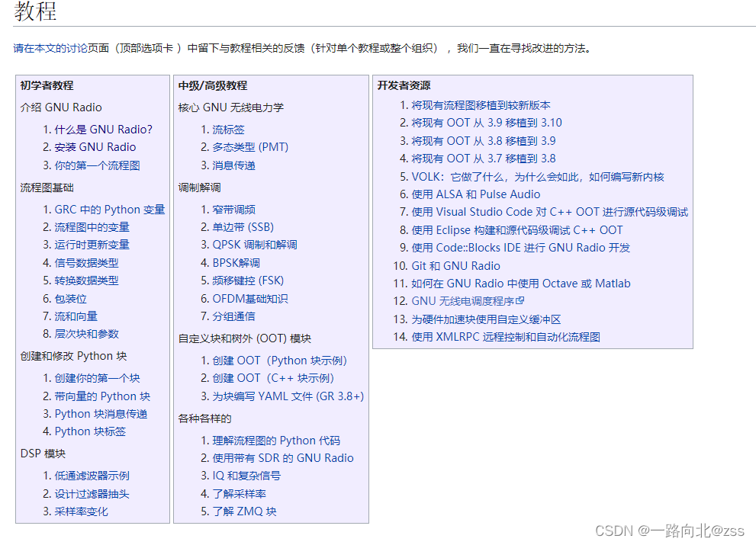Open 采样率变化 tutorial

pyautogui.click(x=81, y=511)
